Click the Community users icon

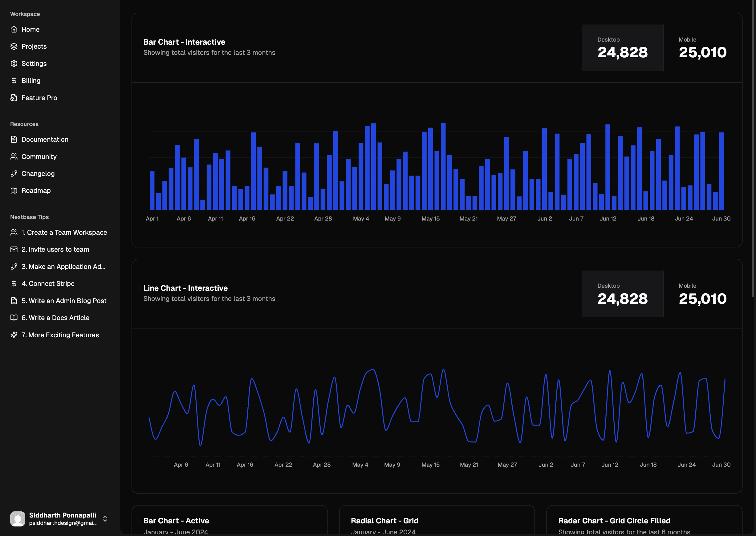point(14,156)
